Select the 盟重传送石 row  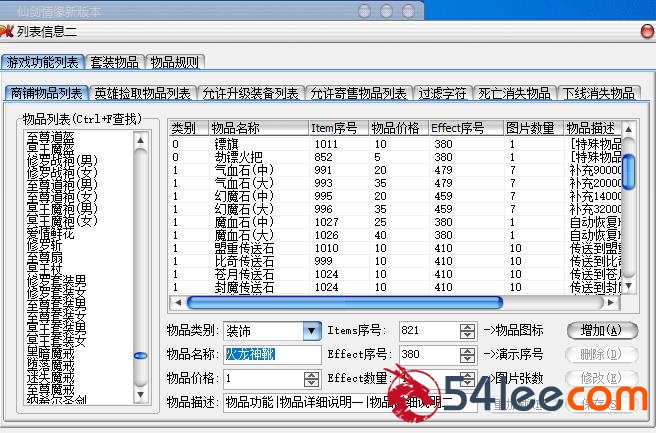(x=395, y=248)
